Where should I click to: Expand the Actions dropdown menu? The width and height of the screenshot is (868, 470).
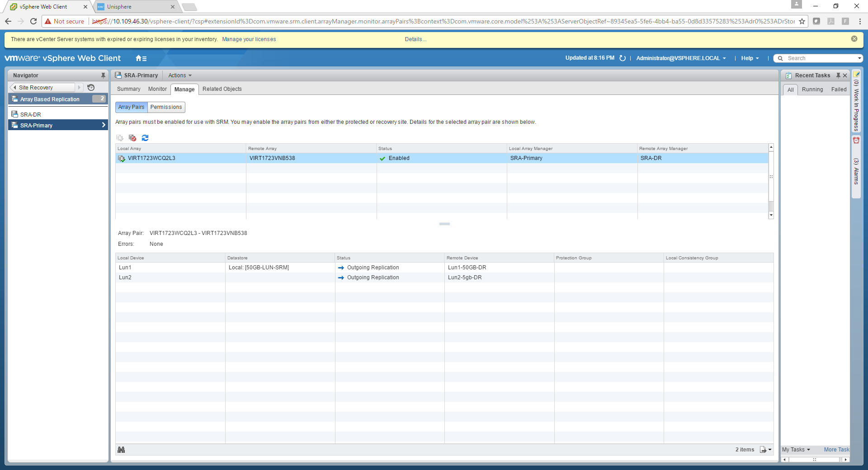coord(180,75)
